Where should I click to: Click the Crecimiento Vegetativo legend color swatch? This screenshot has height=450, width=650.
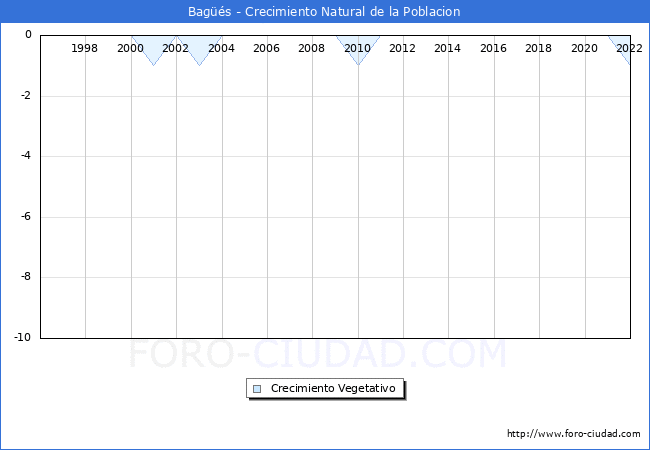pyautogui.click(x=257, y=389)
